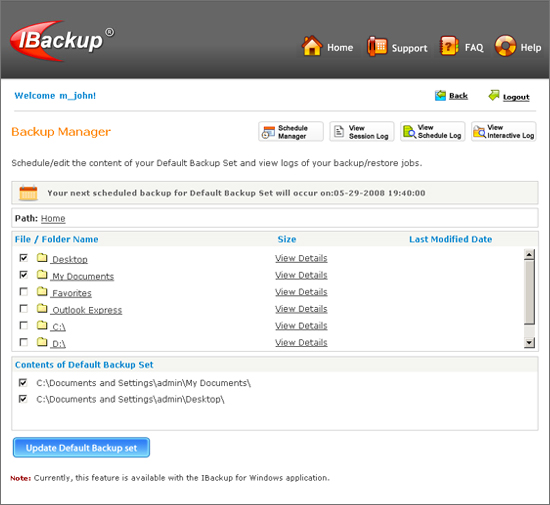This screenshot has height=505, width=550.
Task: Open View Interactive Log
Action: tap(504, 132)
